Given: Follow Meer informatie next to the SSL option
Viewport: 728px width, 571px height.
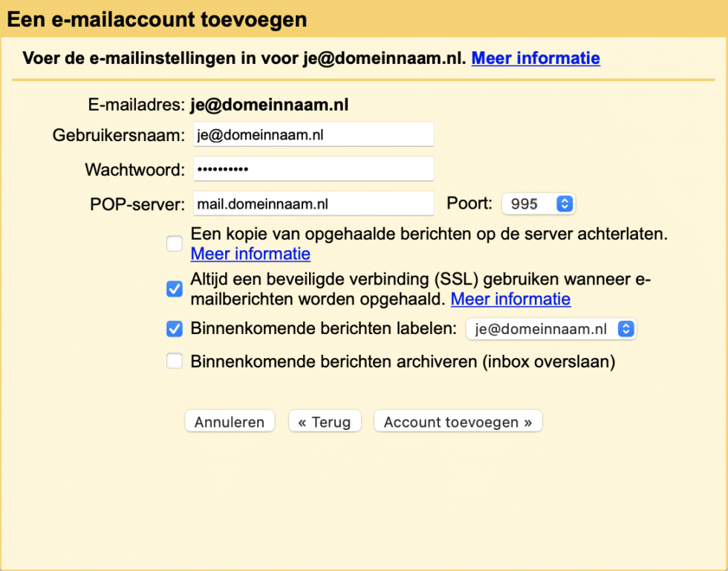Looking at the screenshot, I should pos(510,299).
